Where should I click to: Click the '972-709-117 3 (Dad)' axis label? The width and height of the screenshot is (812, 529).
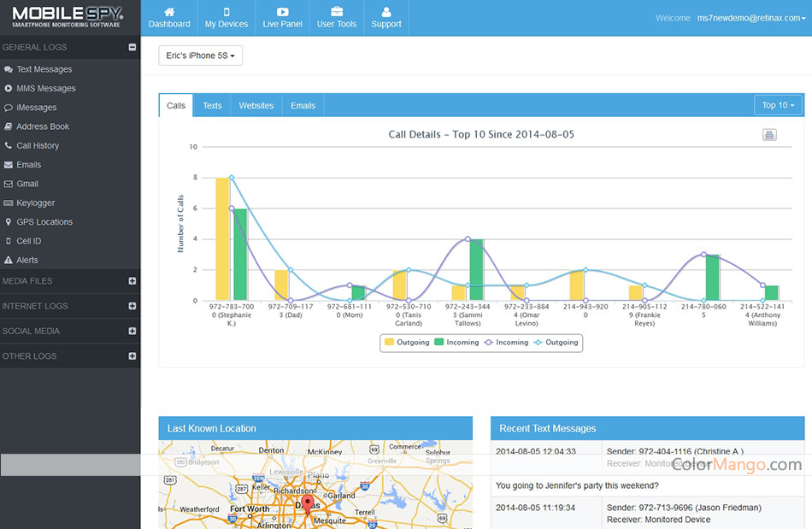(291, 310)
